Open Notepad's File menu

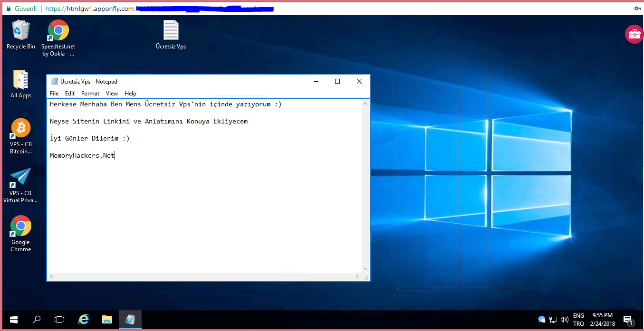[x=54, y=94]
